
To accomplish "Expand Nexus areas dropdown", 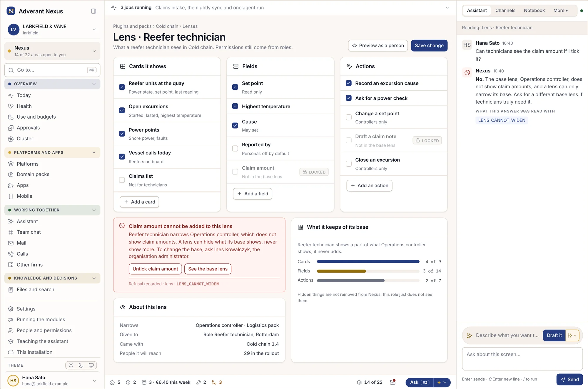I will click(x=52, y=51).
